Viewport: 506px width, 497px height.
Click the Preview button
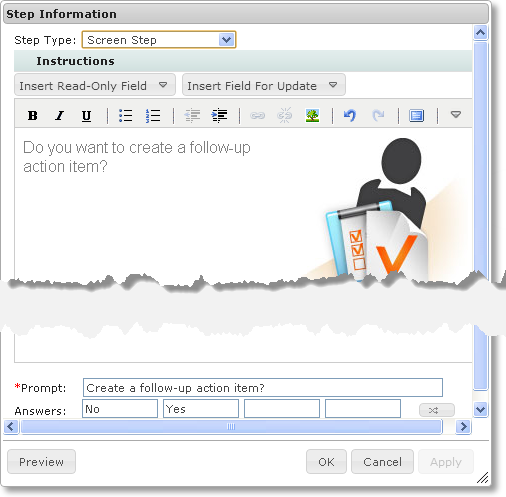[41, 462]
